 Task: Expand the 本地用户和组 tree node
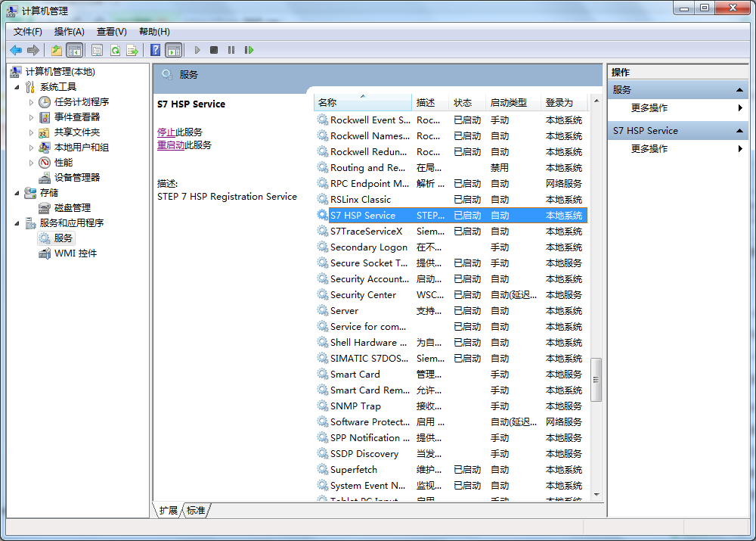point(31,148)
